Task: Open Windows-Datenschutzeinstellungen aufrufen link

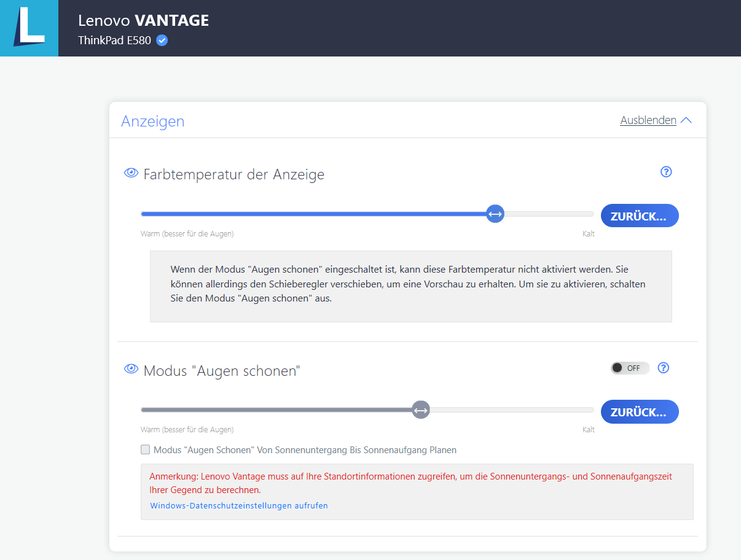Action: point(239,506)
